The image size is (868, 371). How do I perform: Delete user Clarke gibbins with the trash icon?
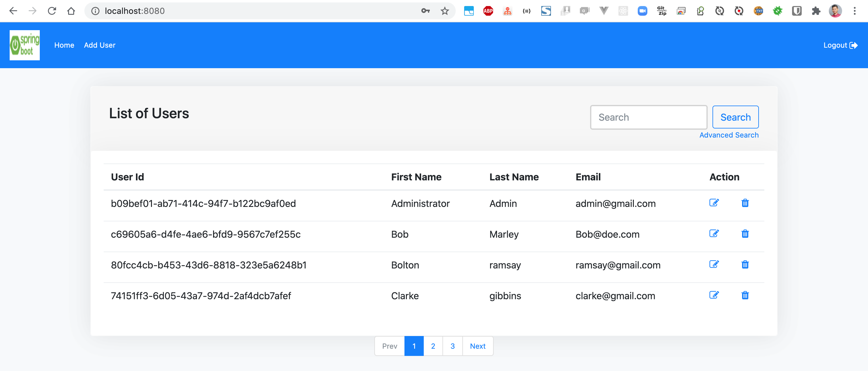(x=745, y=295)
